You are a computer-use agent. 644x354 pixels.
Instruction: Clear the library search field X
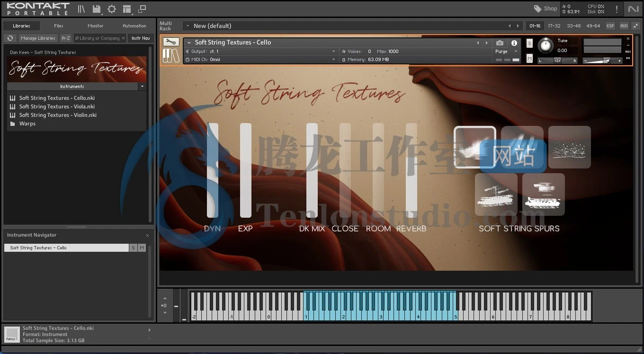(x=124, y=38)
